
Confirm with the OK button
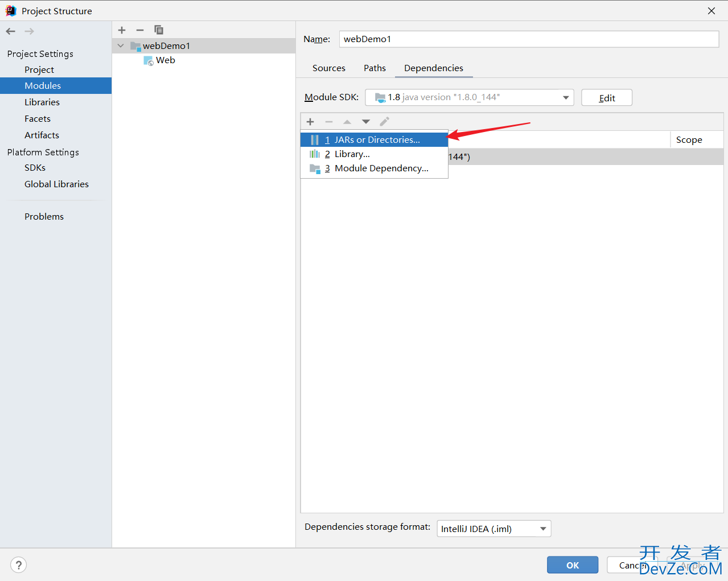click(573, 565)
